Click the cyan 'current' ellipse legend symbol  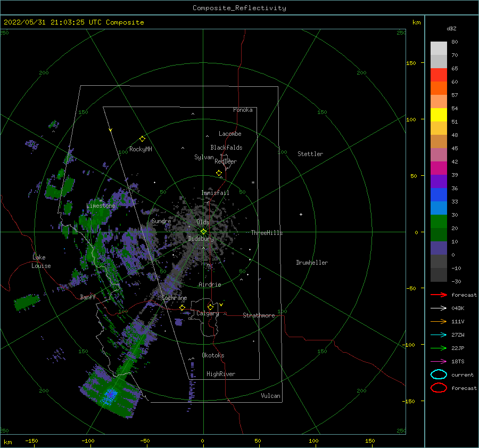(x=439, y=374)
